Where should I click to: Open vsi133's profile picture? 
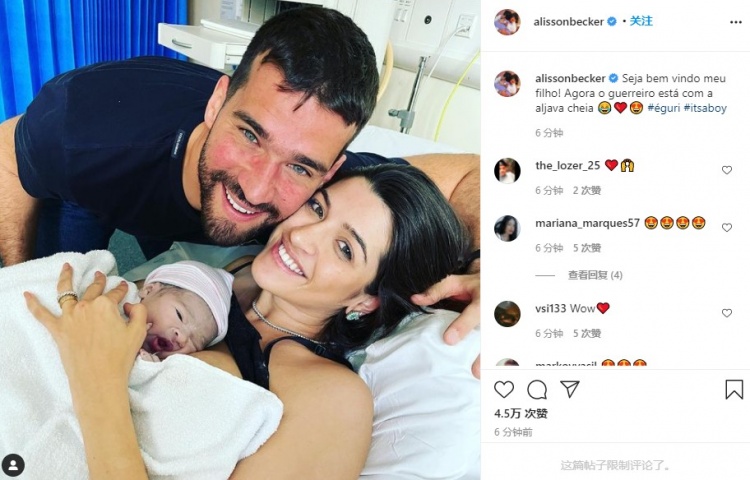coord(507,314)
